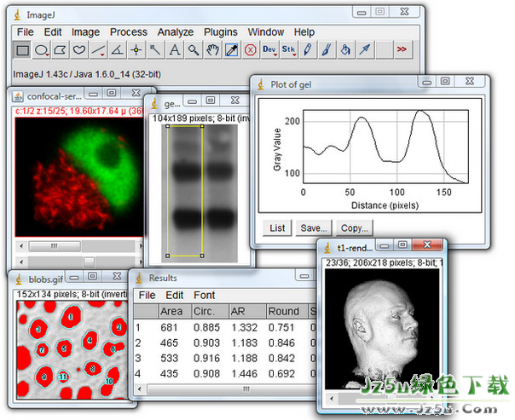515x420 pixels.
Task: Click the Copy... button in Plot of gel
Action: [x=355, y=228]
